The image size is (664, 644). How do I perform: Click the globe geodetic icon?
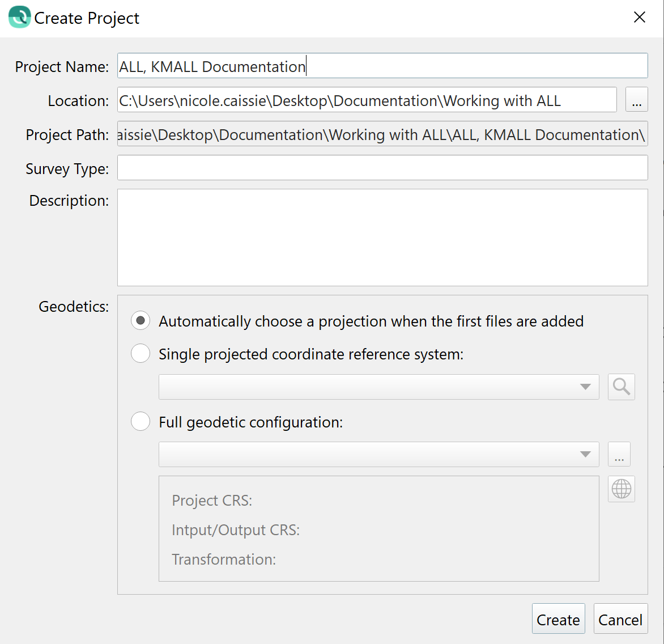pos(621,489)
